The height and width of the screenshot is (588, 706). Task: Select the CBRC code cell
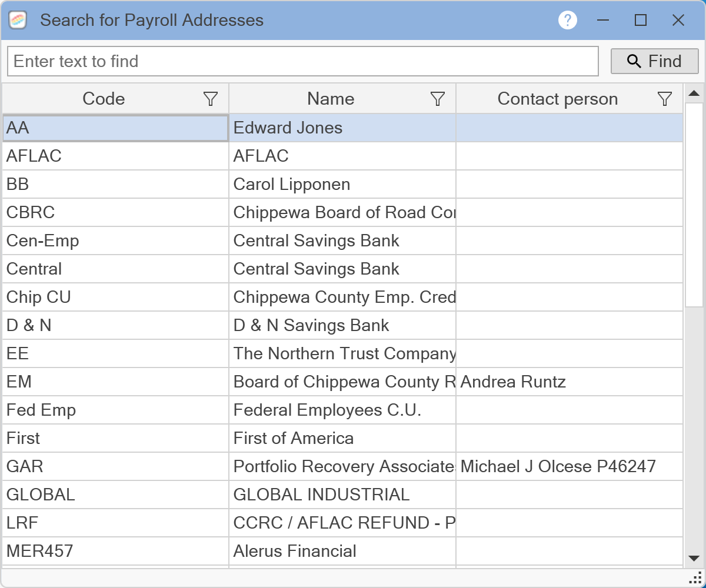115,213
